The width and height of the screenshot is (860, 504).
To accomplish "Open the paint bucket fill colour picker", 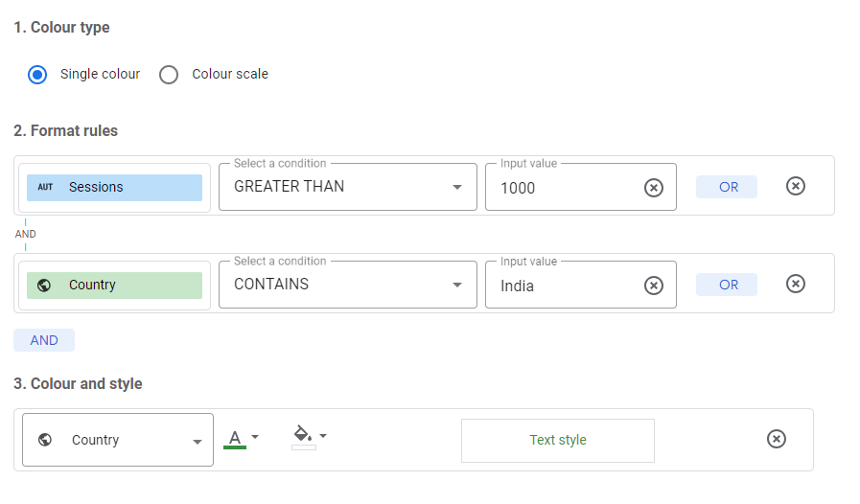I will coord(309,437).
